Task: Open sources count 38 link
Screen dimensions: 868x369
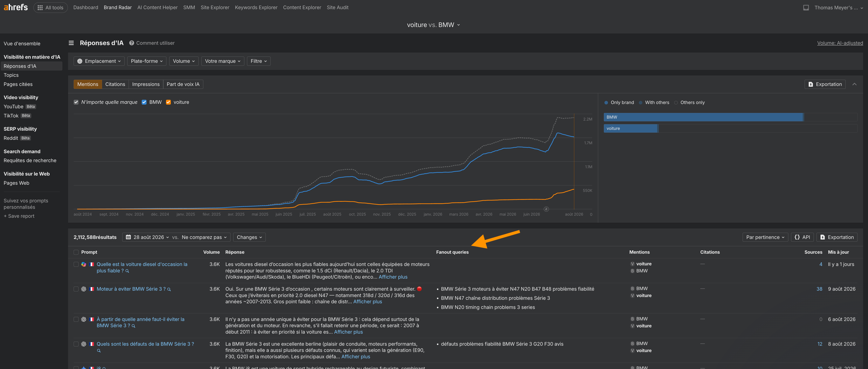Action: point(819,289)
